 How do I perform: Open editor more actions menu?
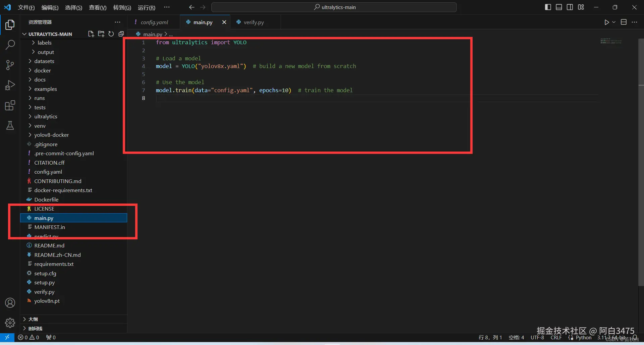[634, 22]
